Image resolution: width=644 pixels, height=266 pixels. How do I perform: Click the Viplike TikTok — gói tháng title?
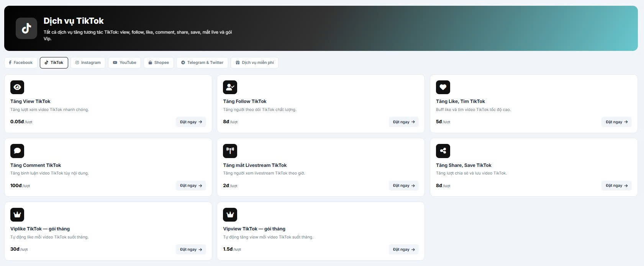40,229
